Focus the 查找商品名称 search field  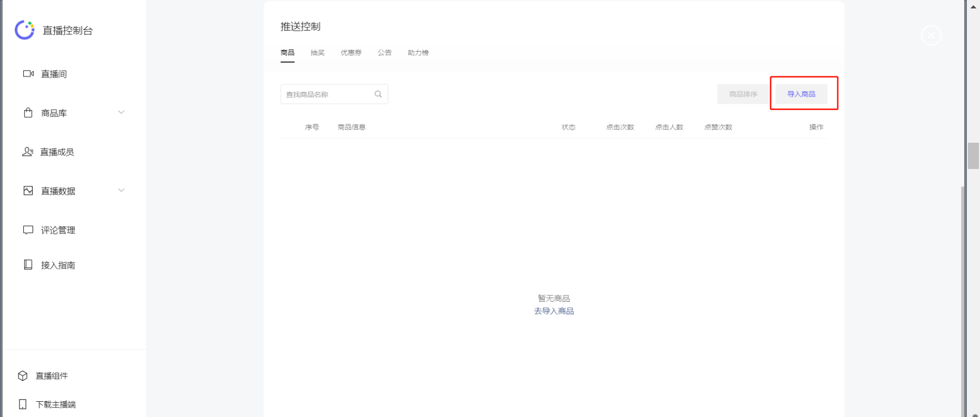click(327, 94)
